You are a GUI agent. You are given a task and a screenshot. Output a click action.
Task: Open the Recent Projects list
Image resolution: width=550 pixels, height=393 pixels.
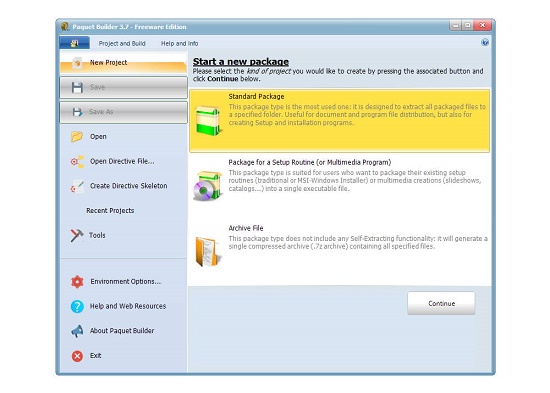(x=110, y=211)
